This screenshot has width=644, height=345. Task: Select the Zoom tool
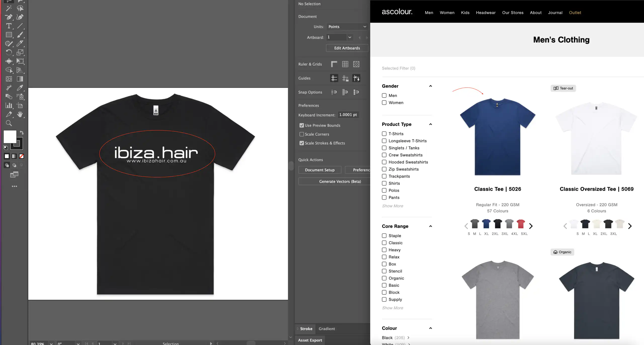9,123
